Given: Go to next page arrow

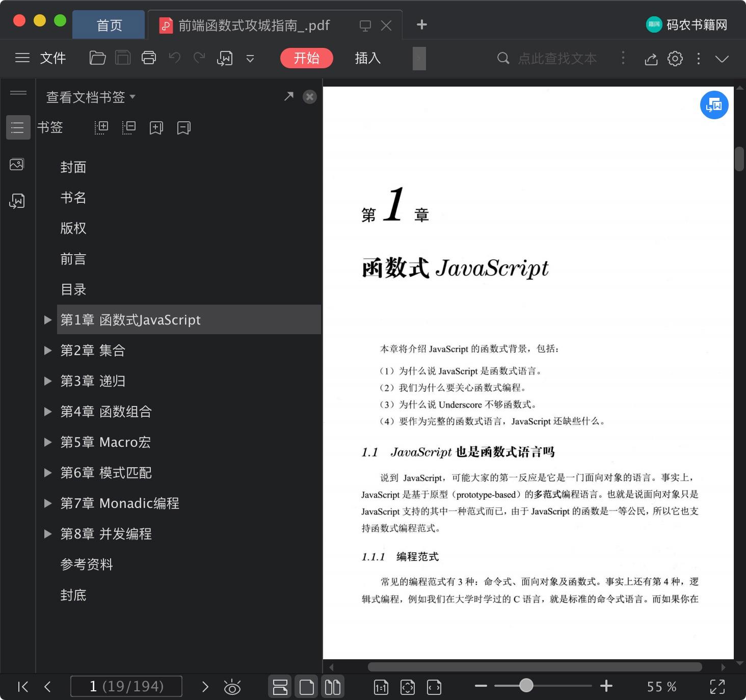Looking at the screenshot, I should coord(205,687).
